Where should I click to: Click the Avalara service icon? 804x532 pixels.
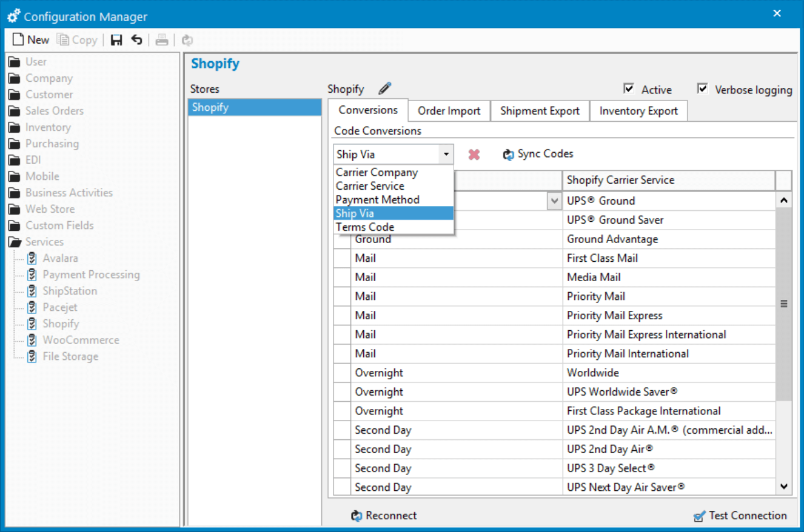tap(32, 258)
